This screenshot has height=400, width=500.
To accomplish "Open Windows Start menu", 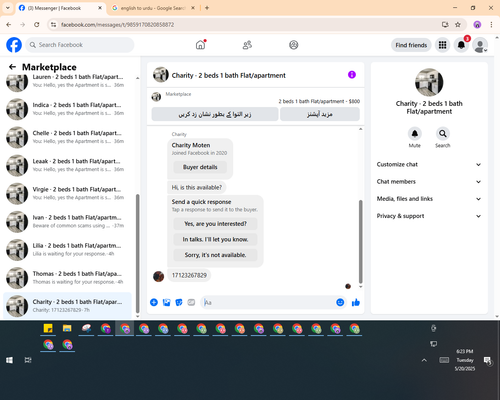I will (9, 360).
